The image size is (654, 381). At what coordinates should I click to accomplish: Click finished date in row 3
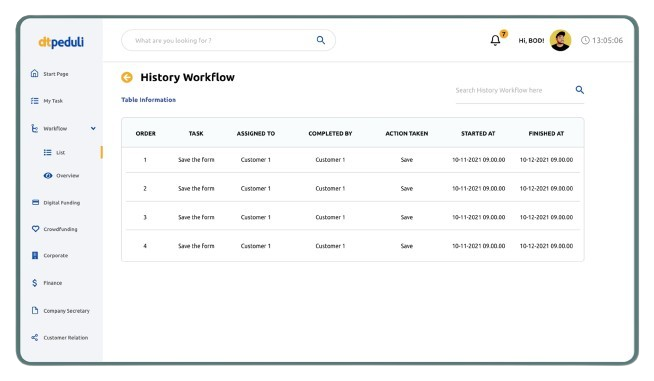546,217
